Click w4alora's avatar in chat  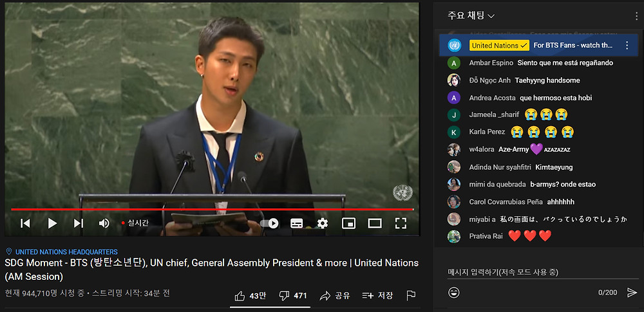click(454, 149)
